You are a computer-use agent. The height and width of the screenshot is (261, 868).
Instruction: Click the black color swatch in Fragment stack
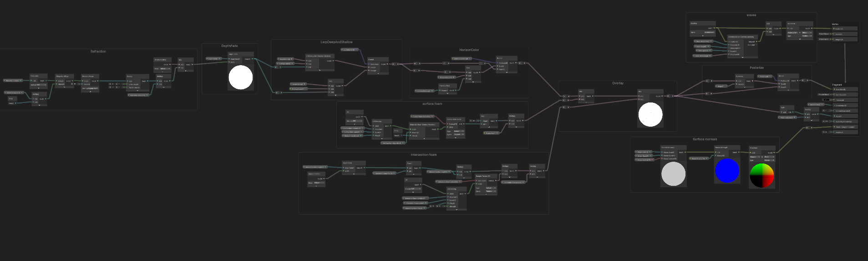click(826, 100)
